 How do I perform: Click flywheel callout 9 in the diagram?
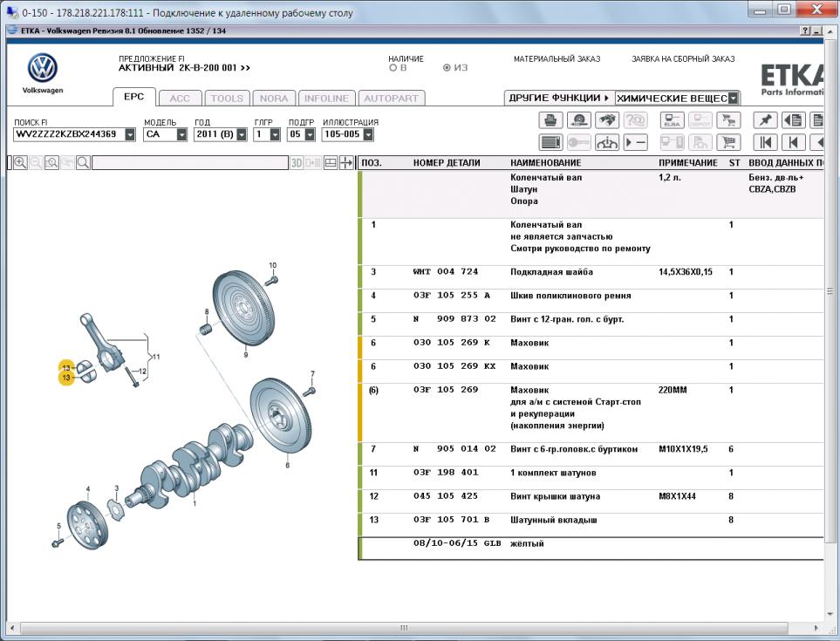tap(245, 354)
